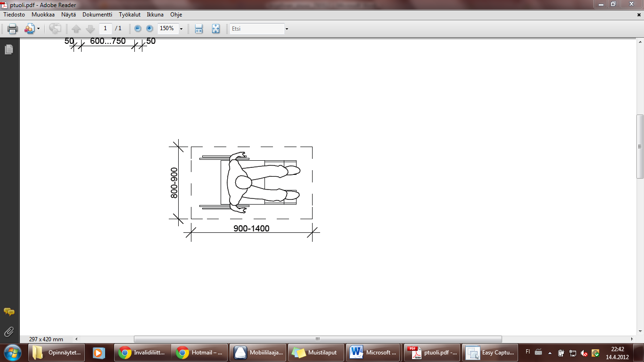Click the page number field
The image size is (644, 362).
(x=106, y=28)
